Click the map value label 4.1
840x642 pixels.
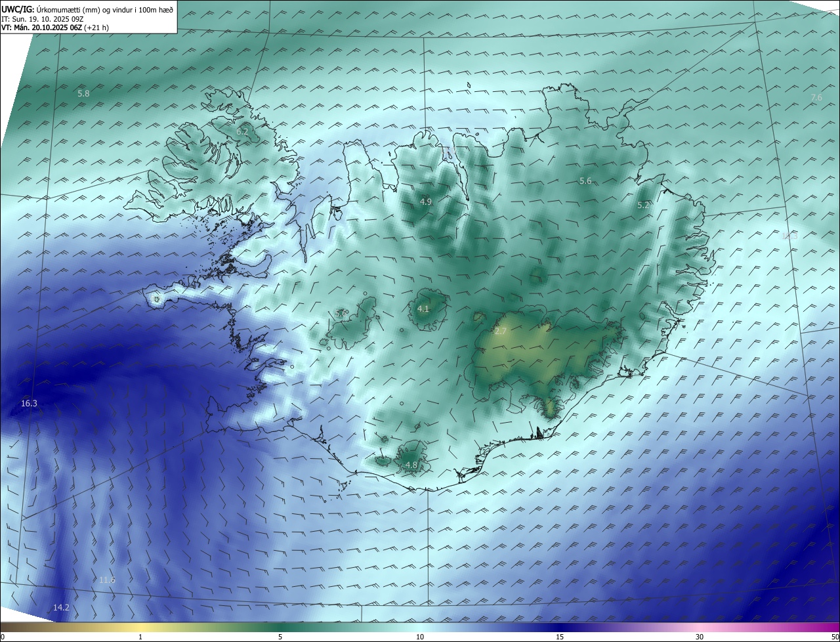tap(423, 309)
